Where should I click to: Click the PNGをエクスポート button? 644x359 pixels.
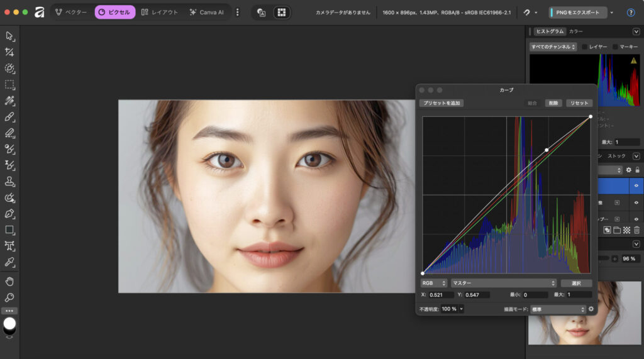coord(577,12)
